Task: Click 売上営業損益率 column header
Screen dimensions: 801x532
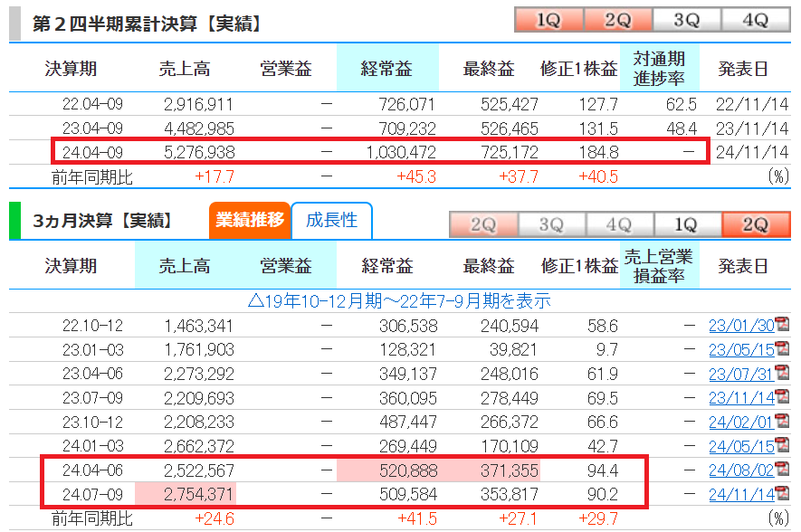Action: pos(659,265)
